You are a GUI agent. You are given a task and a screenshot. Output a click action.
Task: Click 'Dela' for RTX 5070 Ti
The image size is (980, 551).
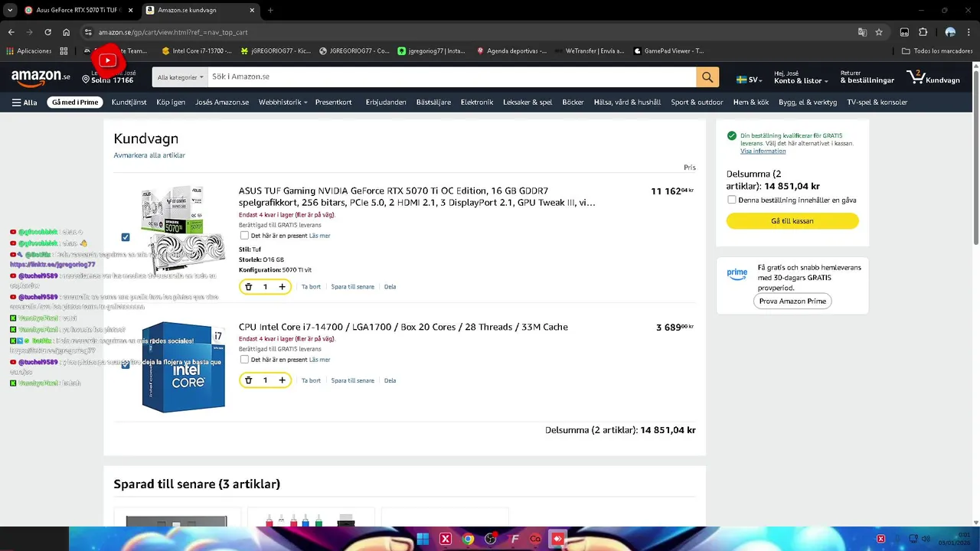(x=390, y=287)
